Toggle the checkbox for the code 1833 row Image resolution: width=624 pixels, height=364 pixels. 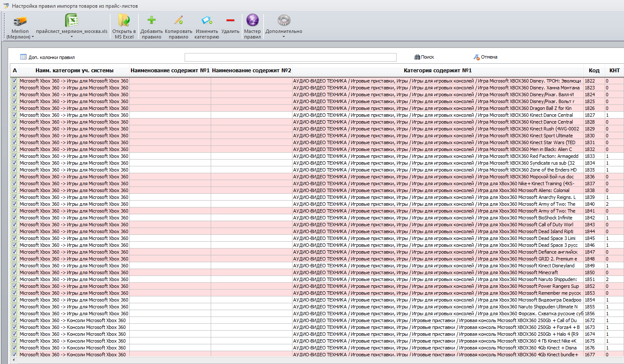[x=14, y=156]
